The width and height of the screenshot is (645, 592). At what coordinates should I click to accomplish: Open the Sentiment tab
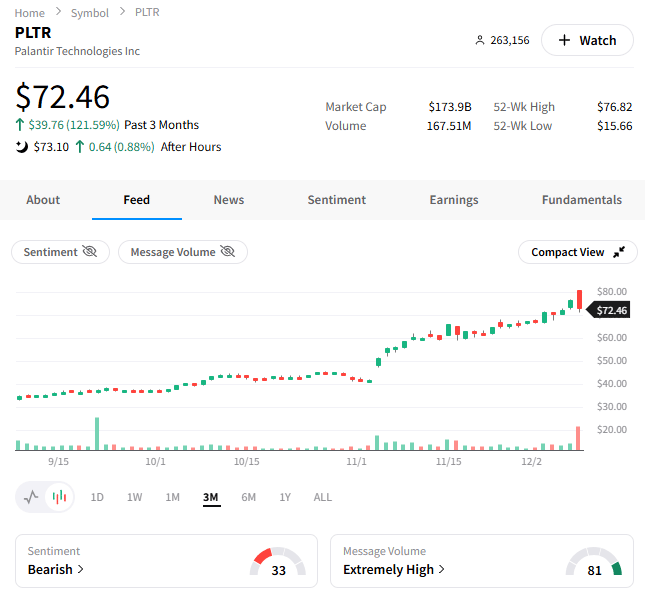(x=336, y=200)
